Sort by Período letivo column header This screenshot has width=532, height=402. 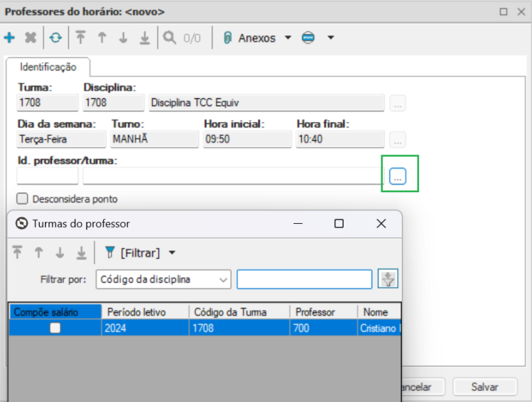point(145,312)
